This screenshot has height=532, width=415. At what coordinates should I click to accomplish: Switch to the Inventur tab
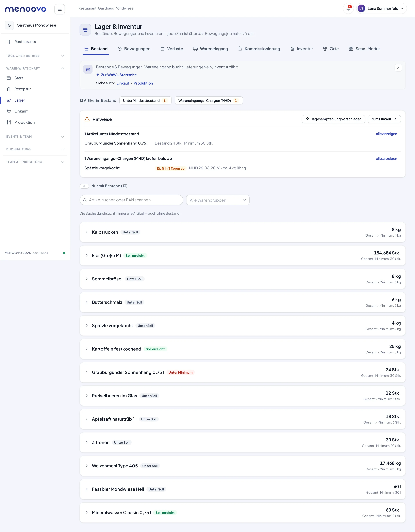click(x=302, y=49)
